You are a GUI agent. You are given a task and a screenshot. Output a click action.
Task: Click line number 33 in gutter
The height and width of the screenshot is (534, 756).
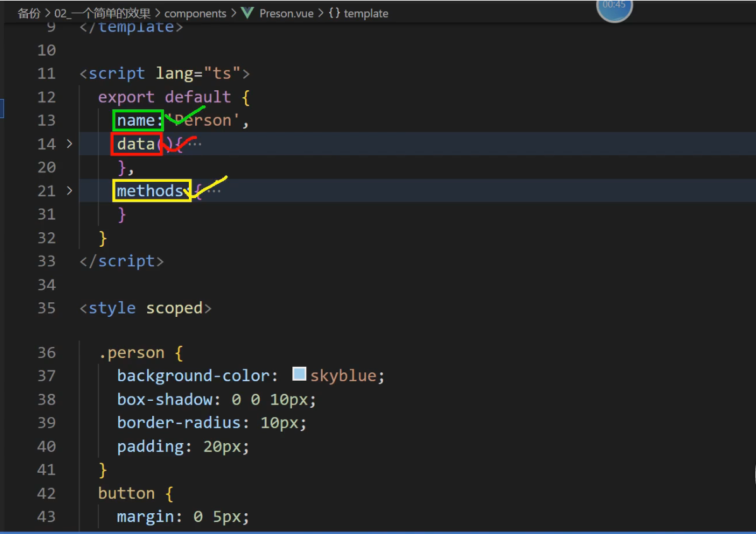[x=46, y=261]
